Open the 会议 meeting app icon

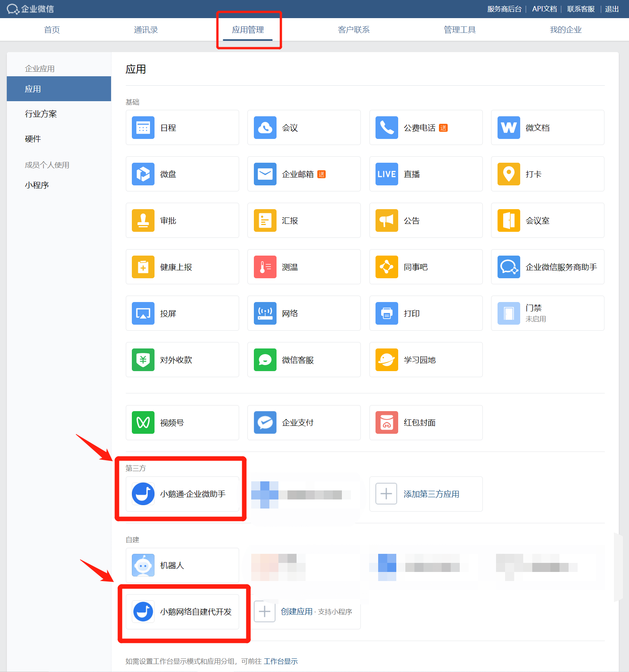pyautogui.click(x=265, y=128)
